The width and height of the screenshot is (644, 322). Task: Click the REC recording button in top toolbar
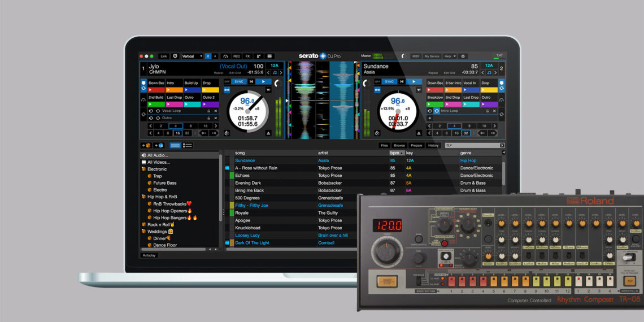(x=237, y=56)
